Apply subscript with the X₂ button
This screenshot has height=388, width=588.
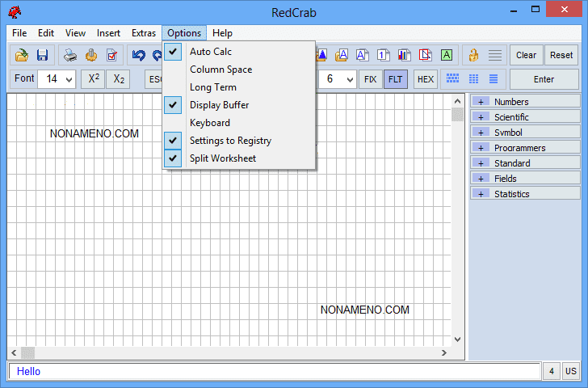118,79
